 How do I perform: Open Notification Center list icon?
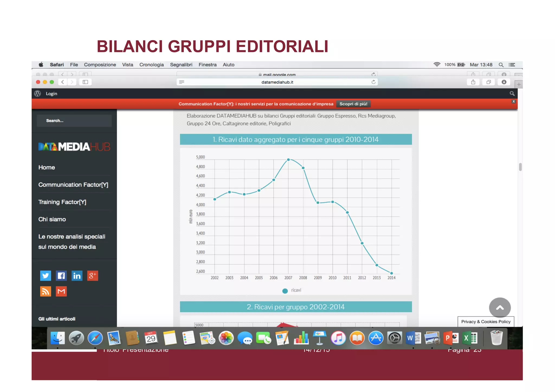512,65
